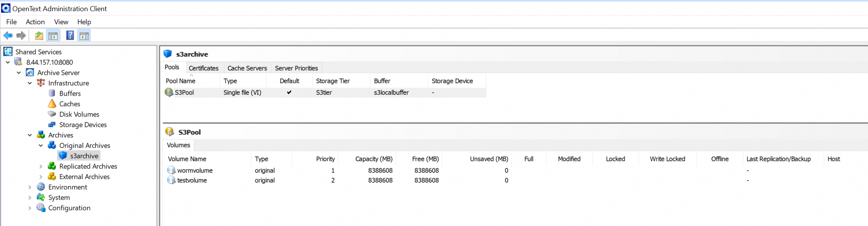Collapse the Original Archives node
The image size is (868, 226).
coord(41,145)
